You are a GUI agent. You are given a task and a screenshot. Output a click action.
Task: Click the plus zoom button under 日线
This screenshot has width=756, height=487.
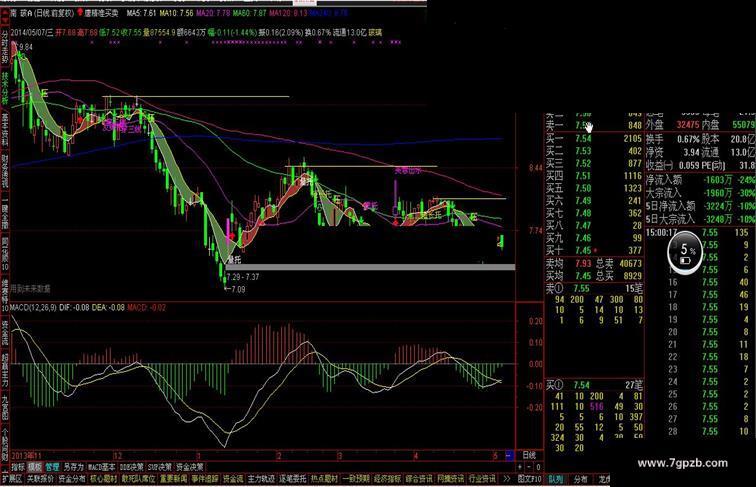(x=520, y=467)
